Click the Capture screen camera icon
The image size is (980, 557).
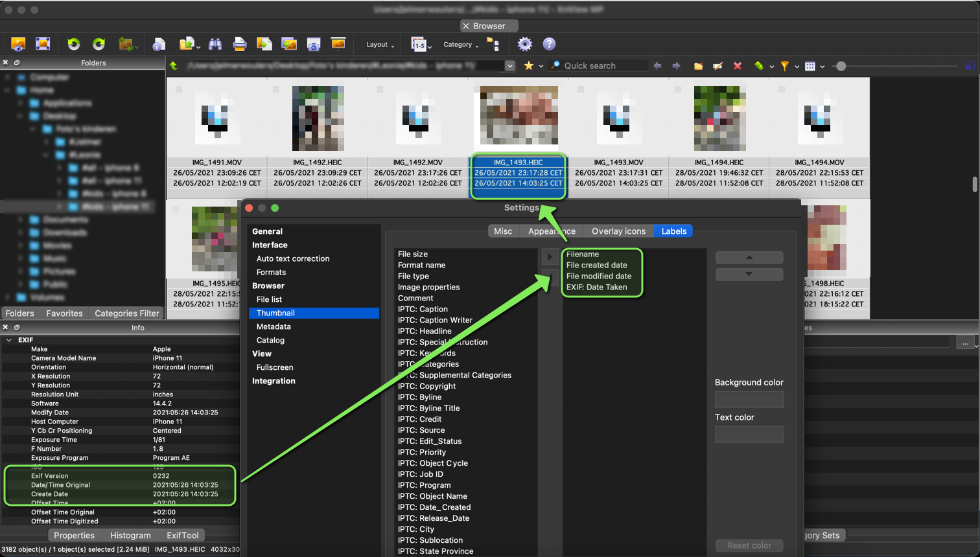click(314, 44)
